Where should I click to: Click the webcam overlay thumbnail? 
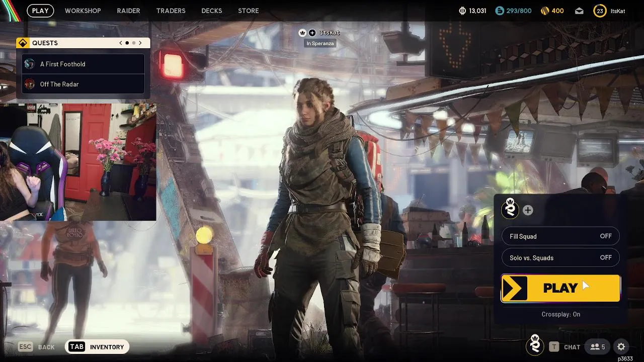(78, 162)
